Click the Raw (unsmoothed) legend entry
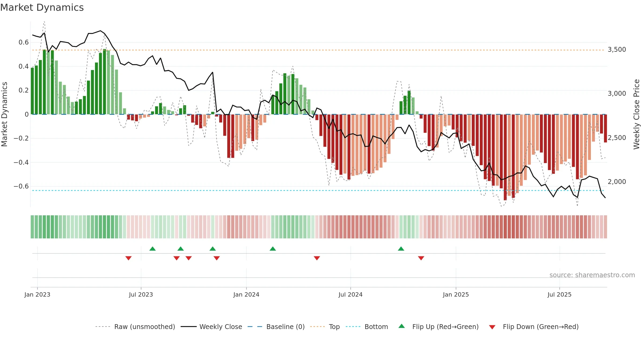Image resolution: width=644 pixels, height=362 pixels. pos(135,327)
